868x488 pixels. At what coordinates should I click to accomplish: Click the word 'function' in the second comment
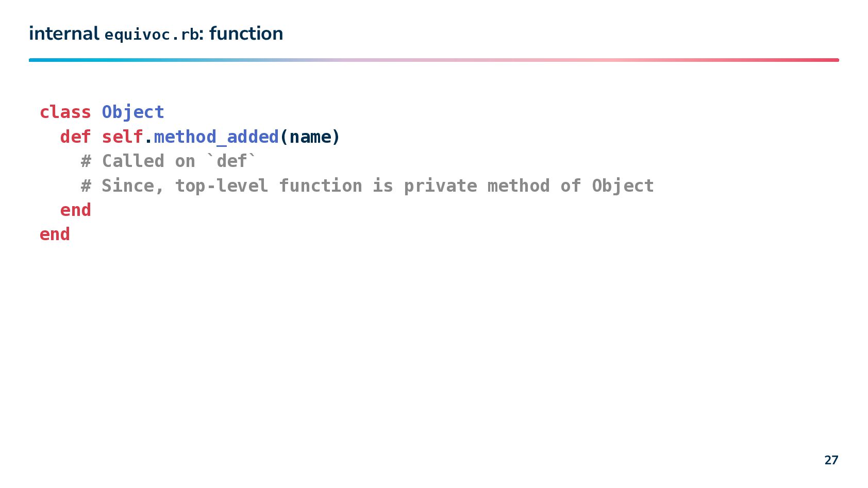pos(321,186)
